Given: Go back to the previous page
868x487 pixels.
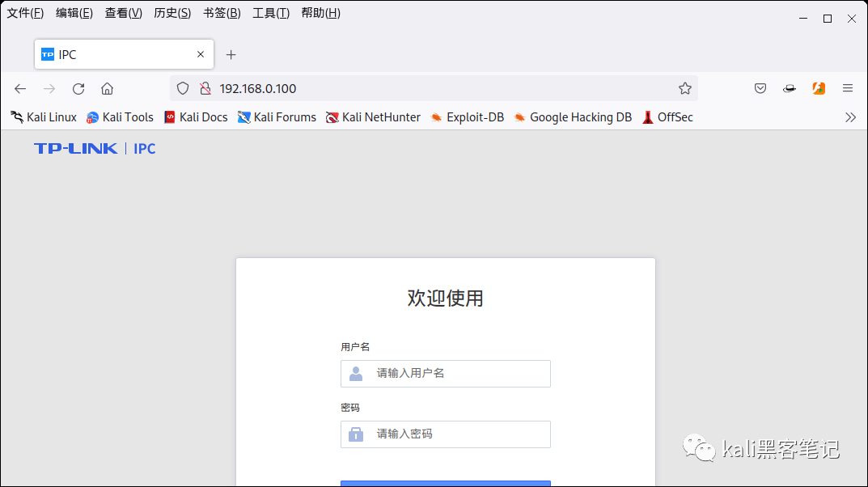Looking at the screenshot, I should click(20, 88).
